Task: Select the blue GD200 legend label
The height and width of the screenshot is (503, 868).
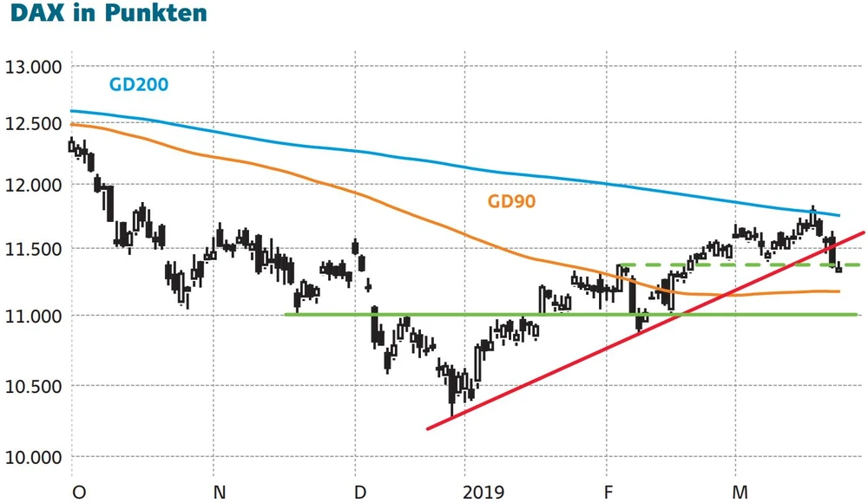Action: (139, 85)
